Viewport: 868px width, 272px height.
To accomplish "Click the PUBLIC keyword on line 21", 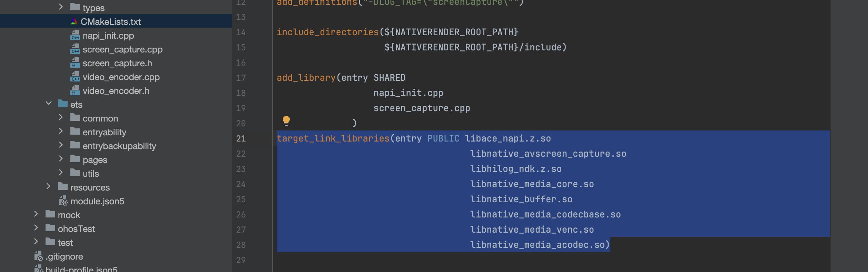I will 443,138.
